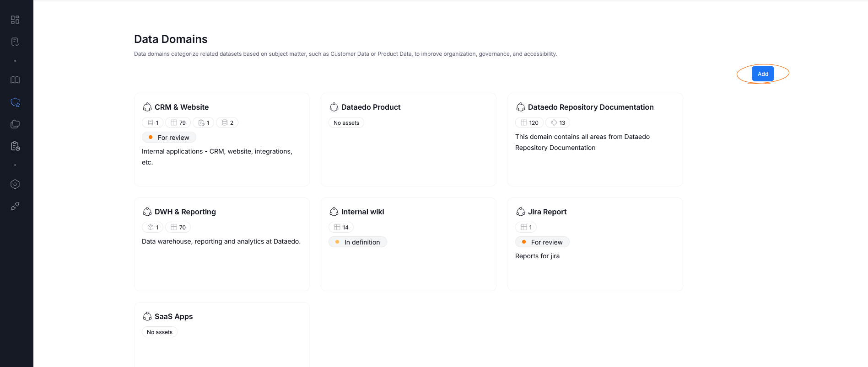Screen dimensions: 868x367
Task: Open the Internal wiki domain
Action: (362, 212)
